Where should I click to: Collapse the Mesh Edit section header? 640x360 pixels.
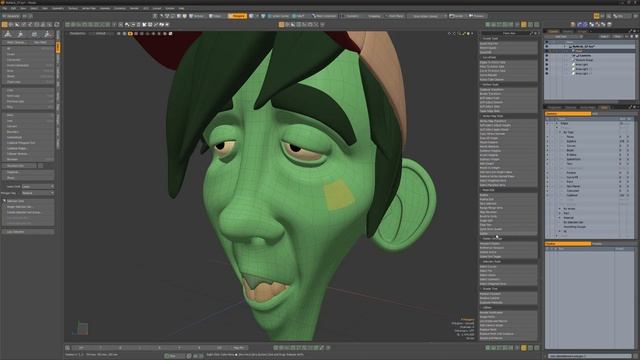pyautogui.click(x=509, y=190)
